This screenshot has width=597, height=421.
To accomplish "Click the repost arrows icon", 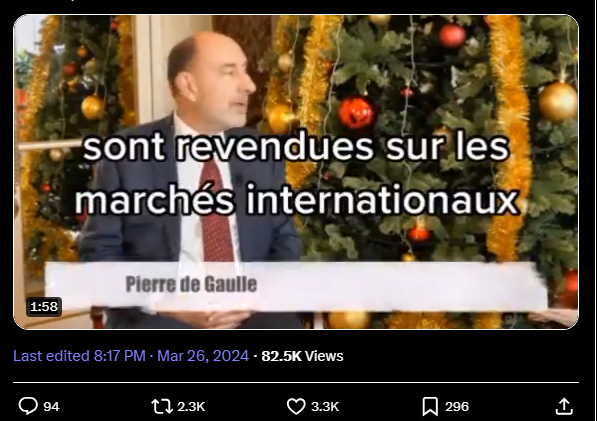I will [162, 406].
